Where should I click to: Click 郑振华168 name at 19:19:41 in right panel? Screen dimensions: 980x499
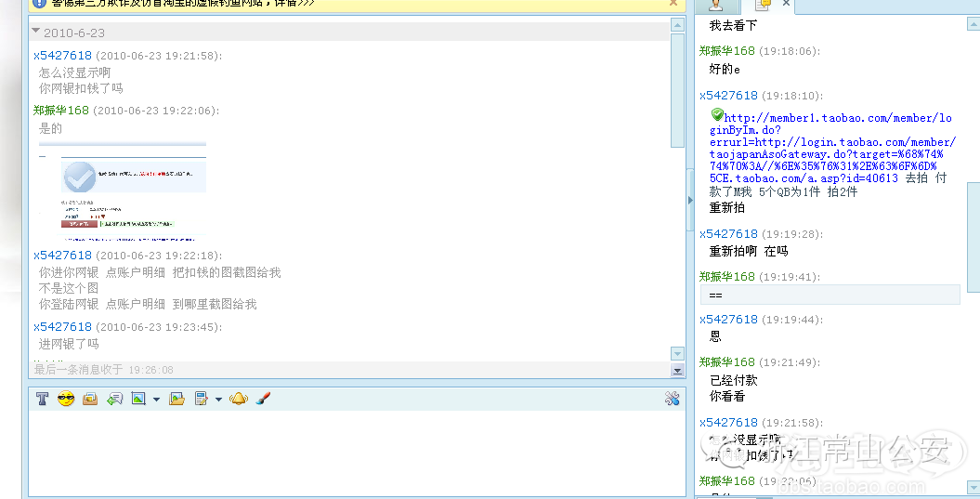[x=727, y=276]
